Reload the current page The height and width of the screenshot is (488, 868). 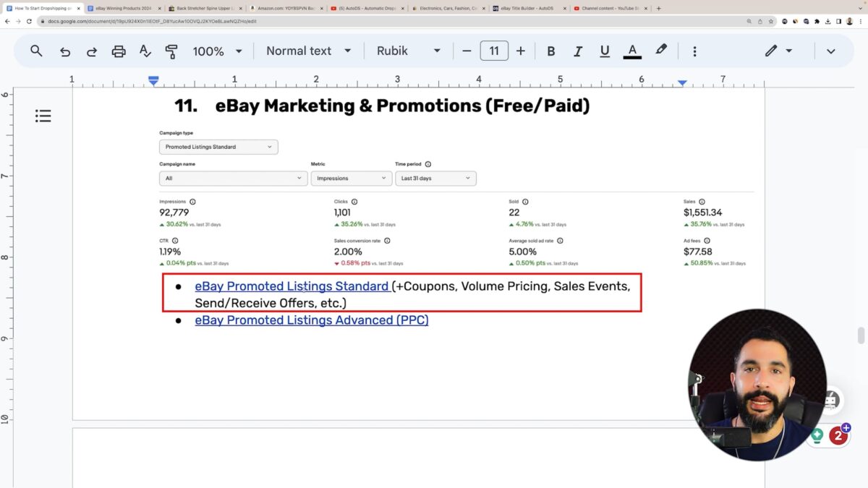(29, 22)
